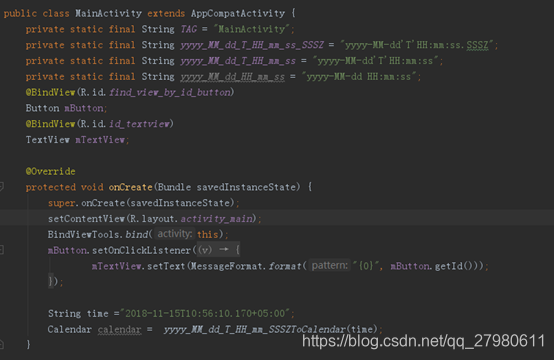Viewport: 554px width, 360px height.
Task: Click the @BindView annotation above Button mButton
Action: (50, 93)
